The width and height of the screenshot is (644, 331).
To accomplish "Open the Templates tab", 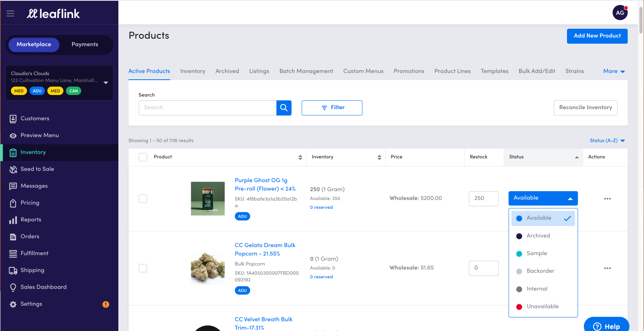I will point(495,71).
